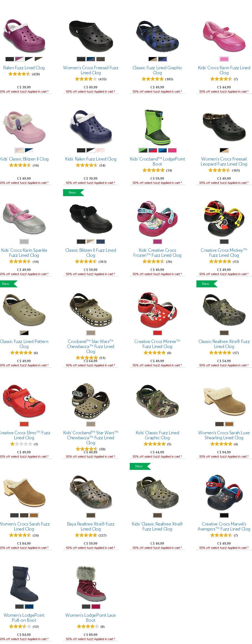
Task: Open the Ralen Fuzz Lined Clog link
Action: pos(24,68)
